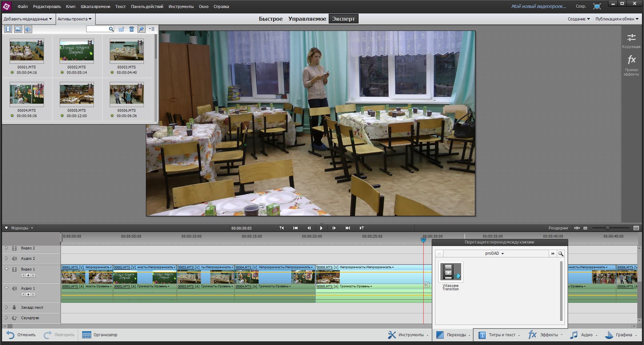Toggle still images filter in assets

18,29
